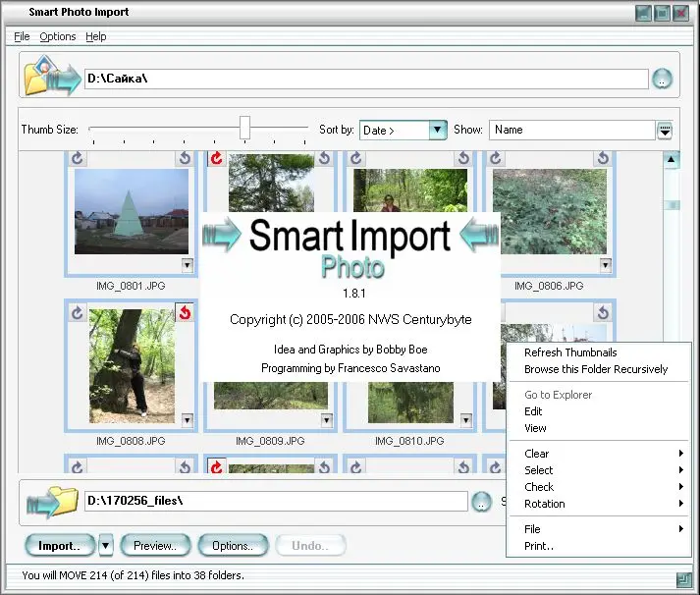700x595 pixels.
Task: Click the Import.. button
Action: tap(60, 546)
